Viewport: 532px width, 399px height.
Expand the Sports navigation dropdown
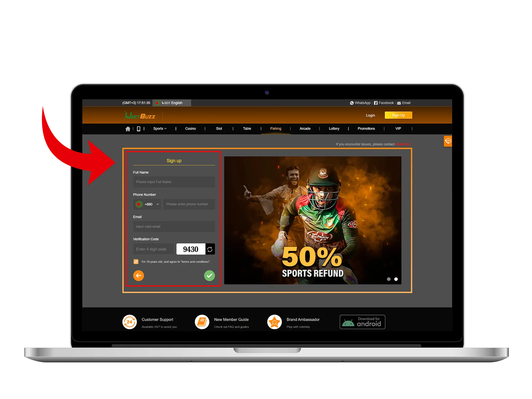(160, 129)
